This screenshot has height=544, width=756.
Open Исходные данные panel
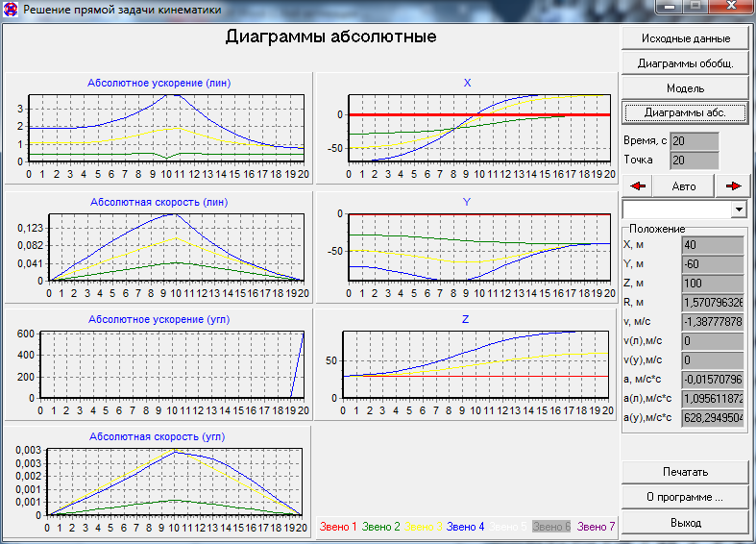685,38
